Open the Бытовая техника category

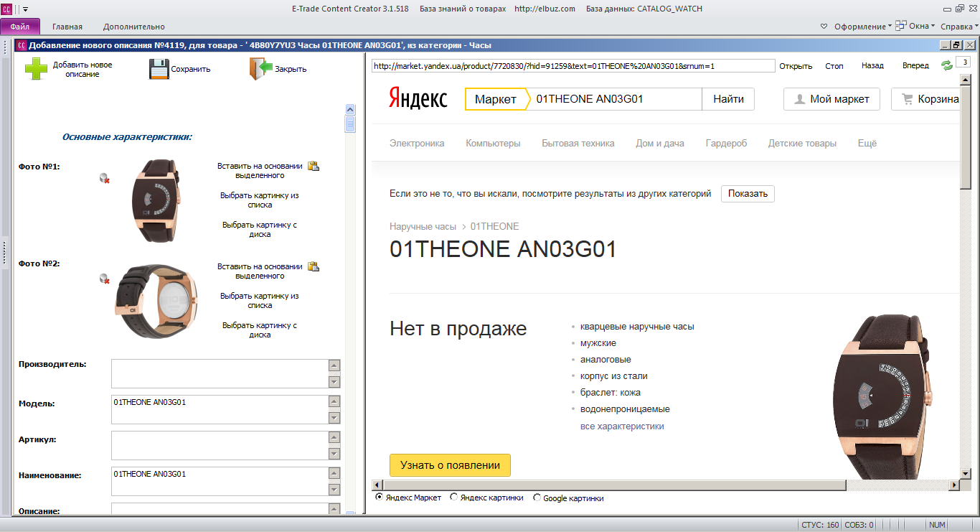578,143
